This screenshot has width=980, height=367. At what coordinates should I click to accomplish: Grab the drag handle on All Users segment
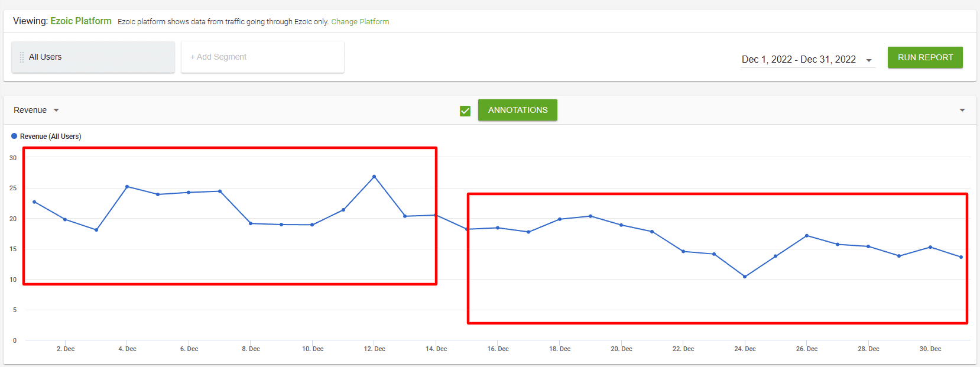pos(22,57)
